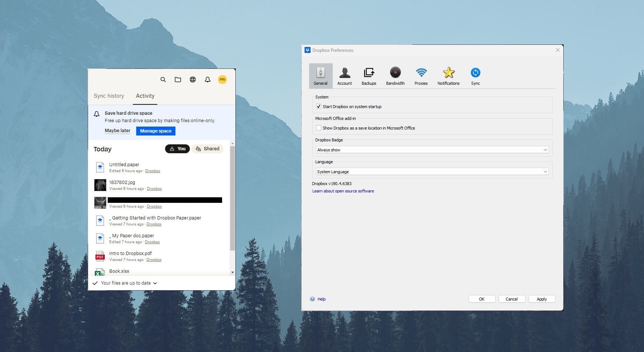Viewport: 644px width, 352px height.
Task: Close the Dropbox Preferences window
Action: click(x=558, y=50)
